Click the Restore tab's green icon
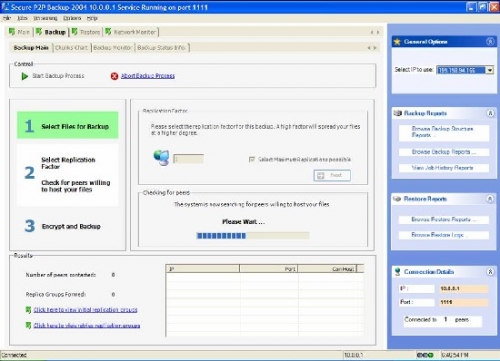 point(75,32)
